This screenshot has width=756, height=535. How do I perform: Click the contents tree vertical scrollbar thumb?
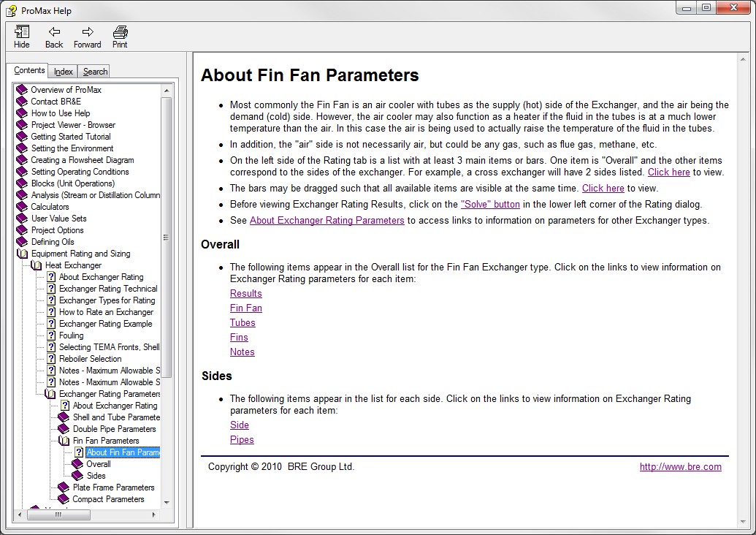(x=167, y=238)
